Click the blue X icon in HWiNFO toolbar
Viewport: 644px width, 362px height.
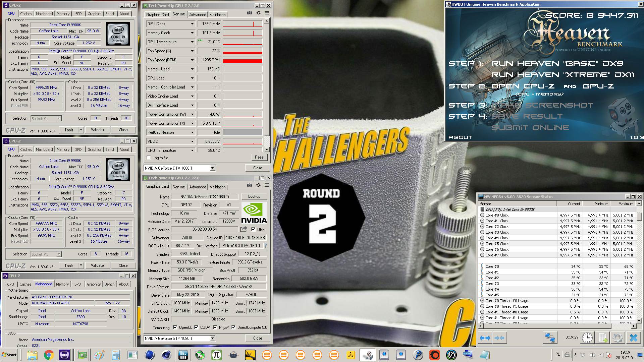click(633, 338)
